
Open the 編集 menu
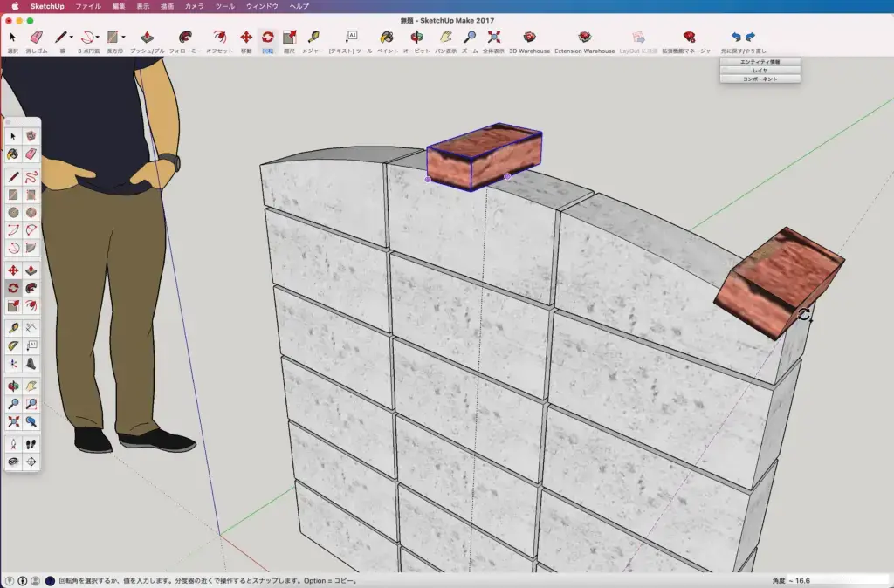point(119,6)
